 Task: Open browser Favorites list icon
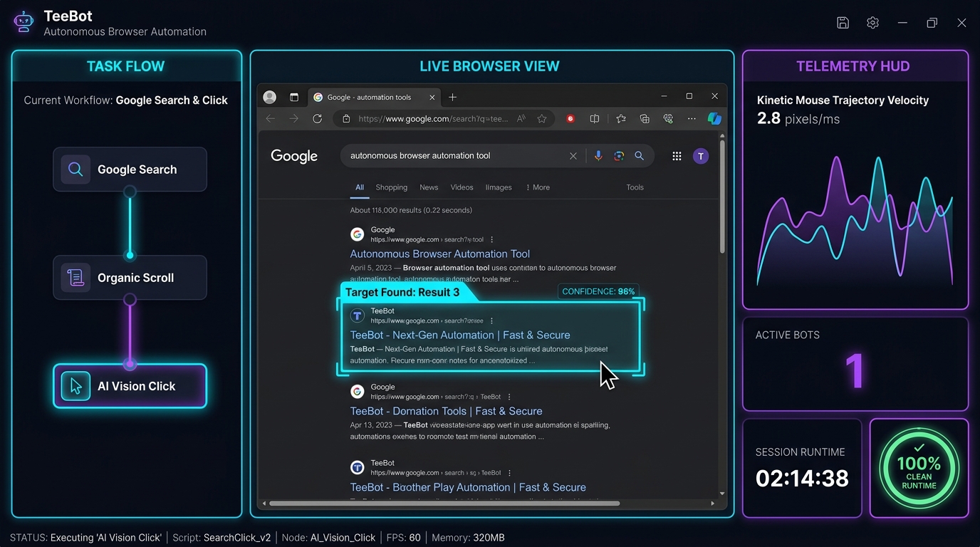[621, 119]
